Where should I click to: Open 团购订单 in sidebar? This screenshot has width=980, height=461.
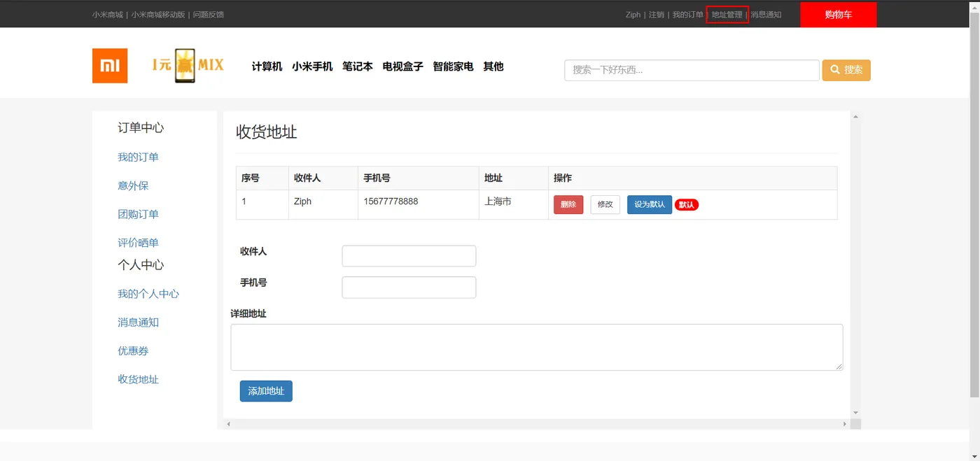coord(138,215)
